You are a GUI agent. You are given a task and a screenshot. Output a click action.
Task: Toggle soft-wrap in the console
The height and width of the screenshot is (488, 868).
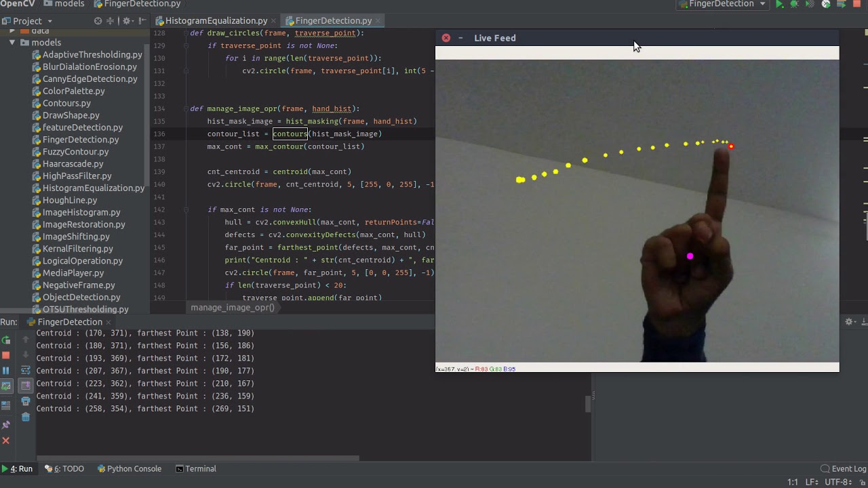click(25, 370)
